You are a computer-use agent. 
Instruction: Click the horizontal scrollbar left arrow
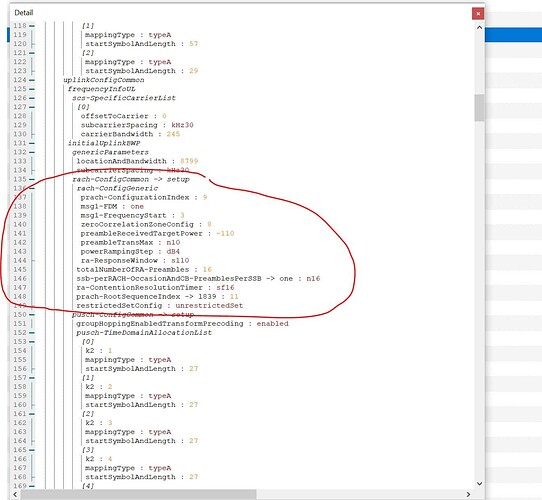[16, 494]
